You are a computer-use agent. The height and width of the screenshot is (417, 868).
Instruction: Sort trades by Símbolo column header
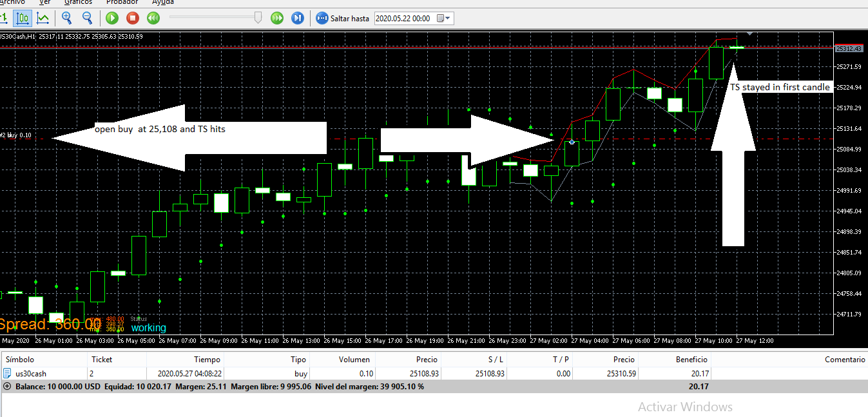pyautogui.click(x=43, y=360)
